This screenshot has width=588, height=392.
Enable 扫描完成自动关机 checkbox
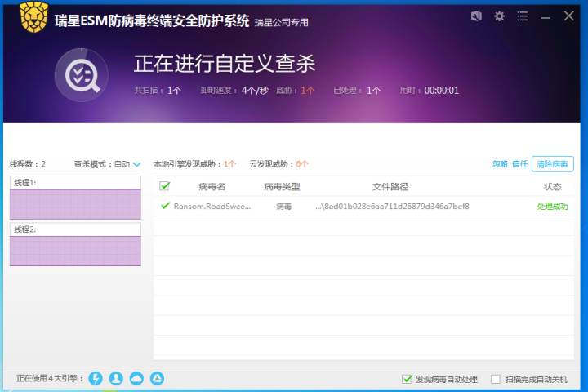point(496,379)
